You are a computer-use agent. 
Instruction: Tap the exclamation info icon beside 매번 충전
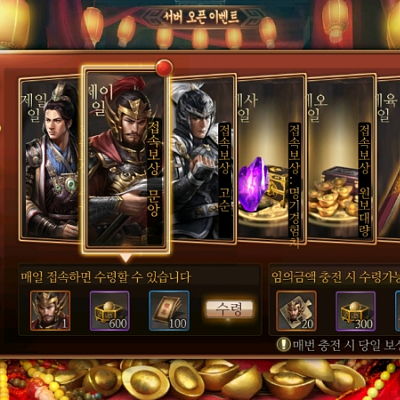[284, 345]
